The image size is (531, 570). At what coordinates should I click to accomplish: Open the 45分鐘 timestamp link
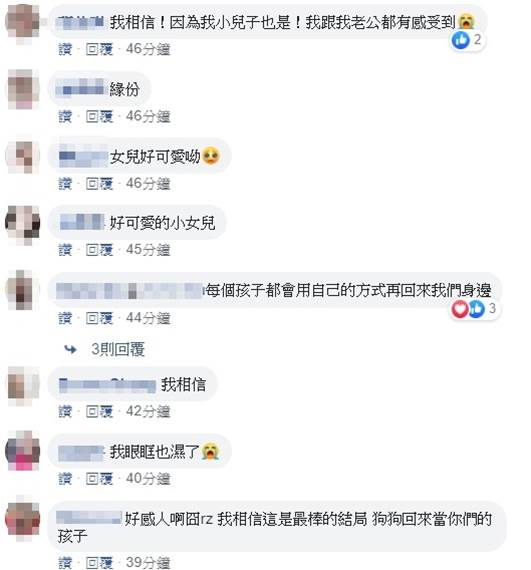(x=148, y=250)
